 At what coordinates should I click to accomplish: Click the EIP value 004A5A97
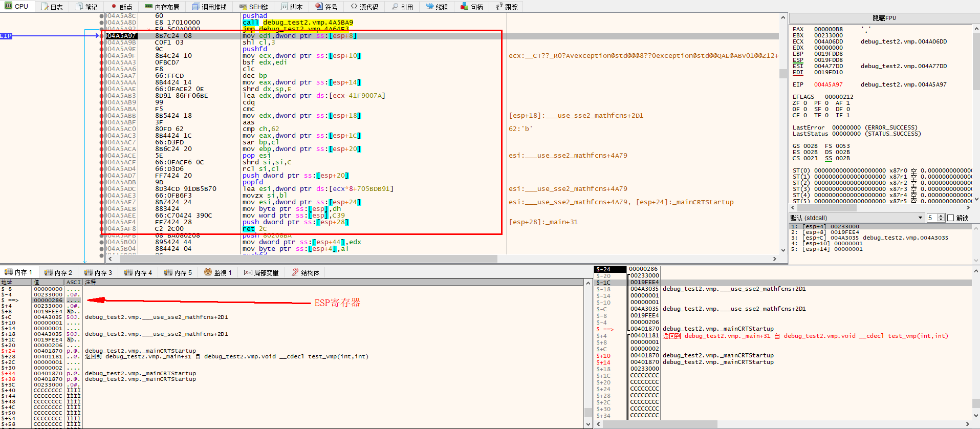pyautogui.click(x=828, y=84)
